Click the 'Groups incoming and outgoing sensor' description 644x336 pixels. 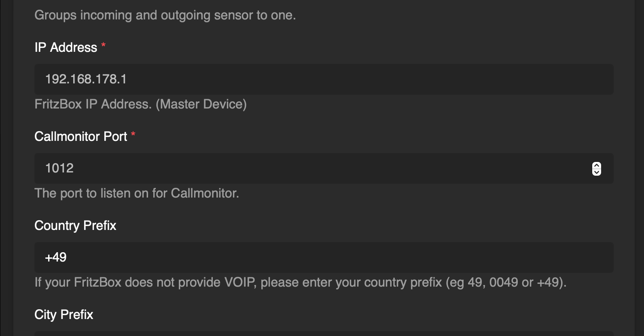[x=165, y=15]
